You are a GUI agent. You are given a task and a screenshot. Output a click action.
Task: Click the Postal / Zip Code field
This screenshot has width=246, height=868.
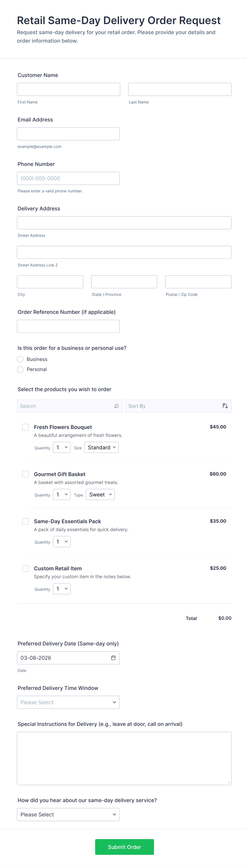click(198, 282)
